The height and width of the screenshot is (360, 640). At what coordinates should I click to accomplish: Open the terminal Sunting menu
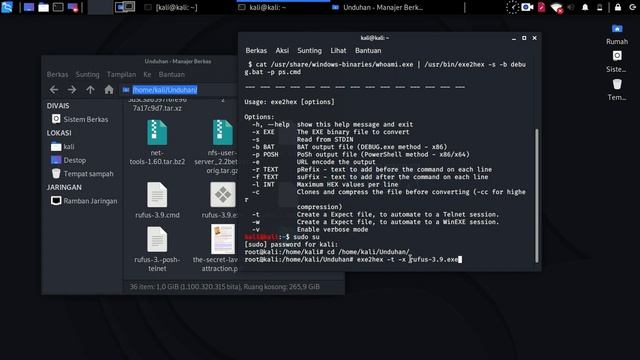coord(309,51)
